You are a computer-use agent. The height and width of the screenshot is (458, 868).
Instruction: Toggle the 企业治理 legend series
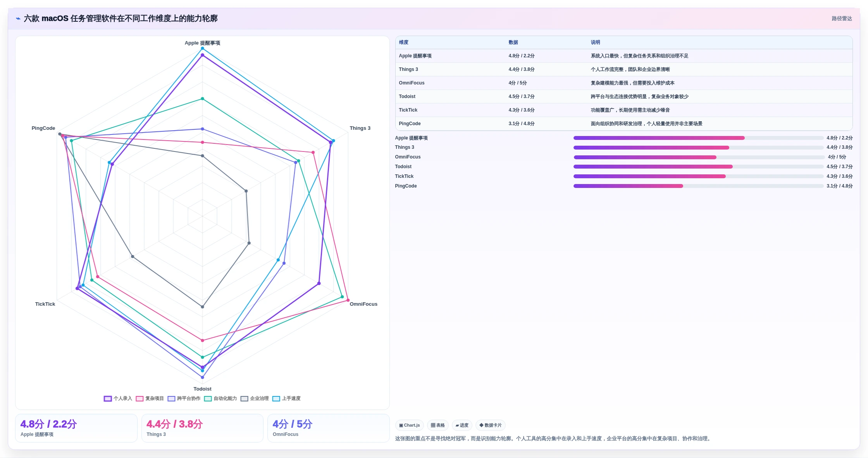255,398
